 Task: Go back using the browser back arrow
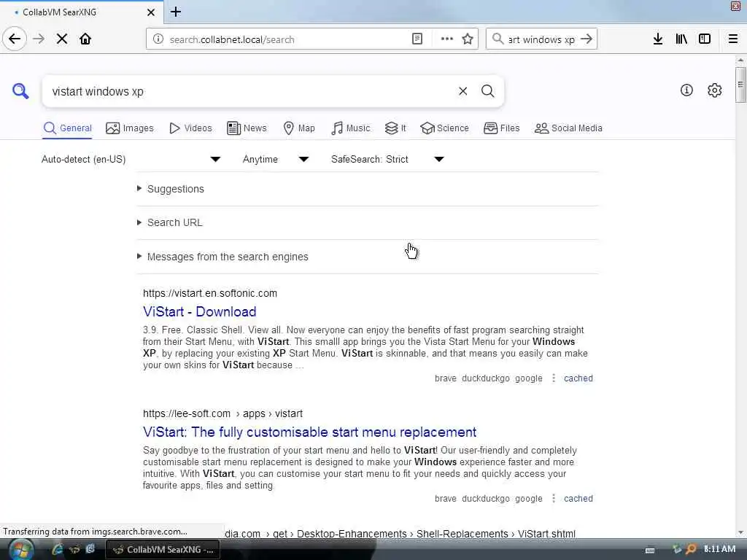coord(15,39)
